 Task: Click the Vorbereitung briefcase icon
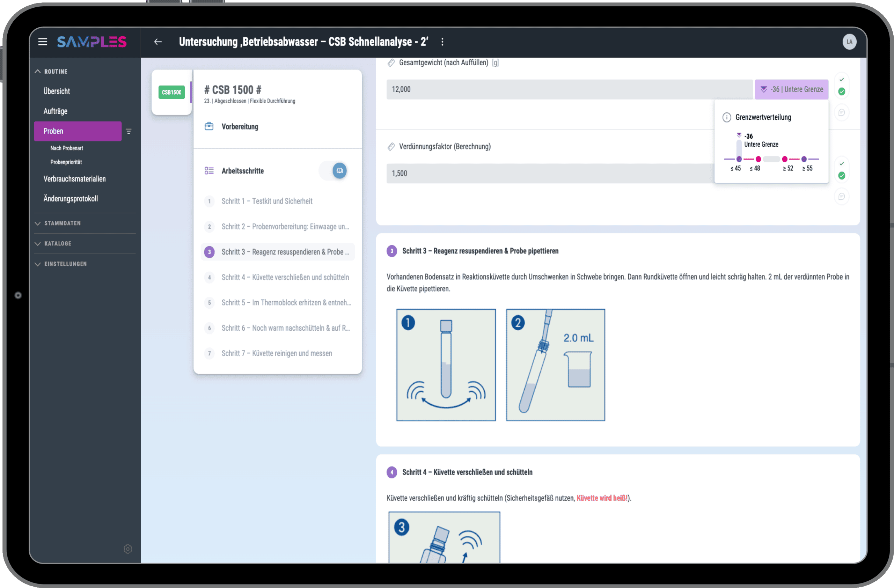[x=209, y=126]
